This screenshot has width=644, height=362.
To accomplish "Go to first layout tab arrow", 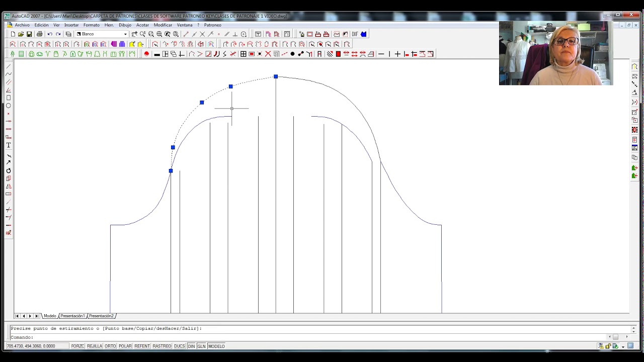I will (17, 316).
